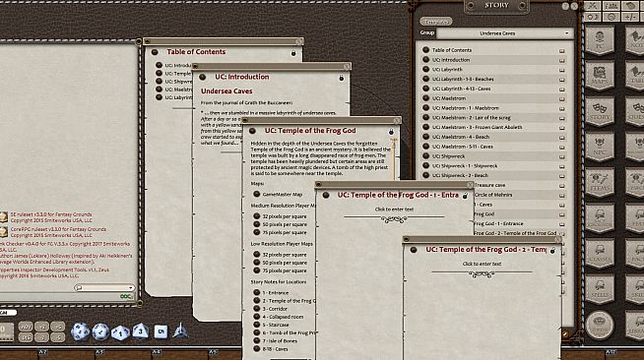
Task: Open the Maps sidebar button
Action: pos(600,77)
